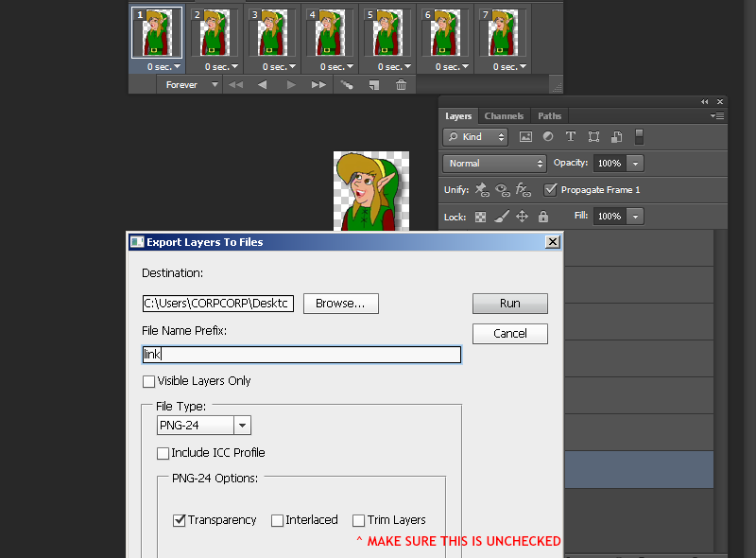This screenshot has height=558, width=756.
Task: Select frame 3 thumbnail in timeline
Action: [x=272, y=32]
